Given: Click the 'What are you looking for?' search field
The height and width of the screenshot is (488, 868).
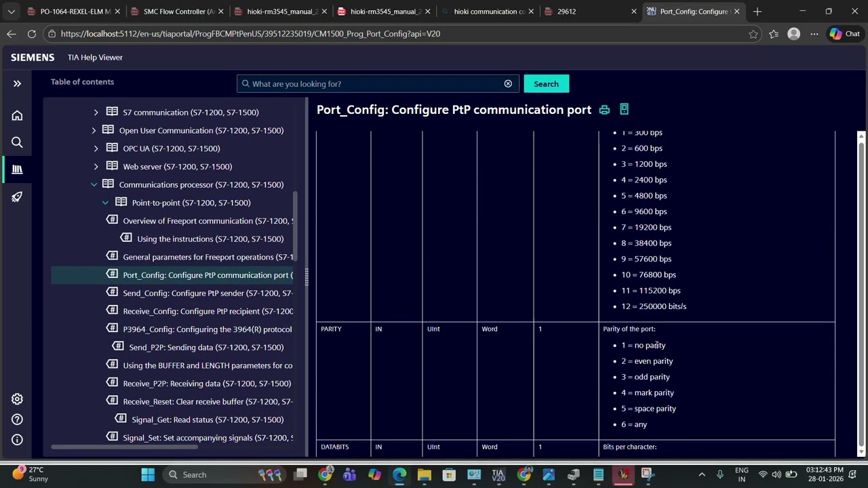Looking at the screenshot, I should [376, 83].
